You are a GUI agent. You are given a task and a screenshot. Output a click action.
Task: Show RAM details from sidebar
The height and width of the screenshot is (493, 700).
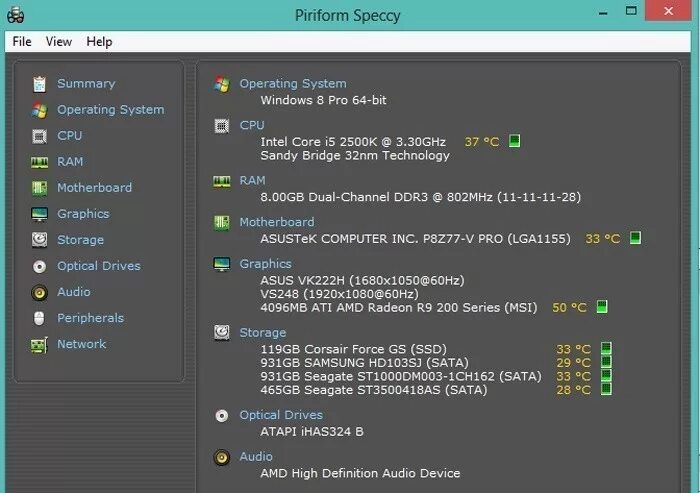pos(70,161)
